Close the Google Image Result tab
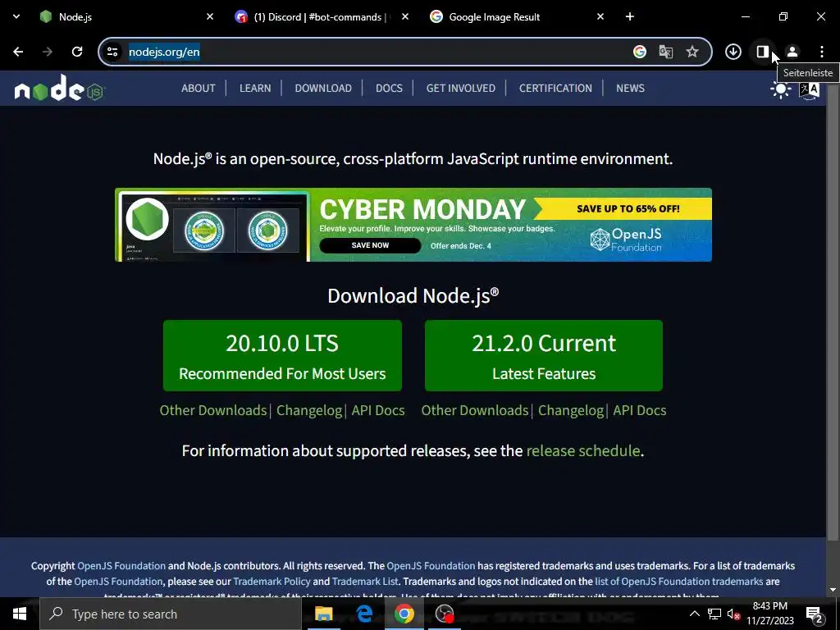 click(x=600, y=16)
